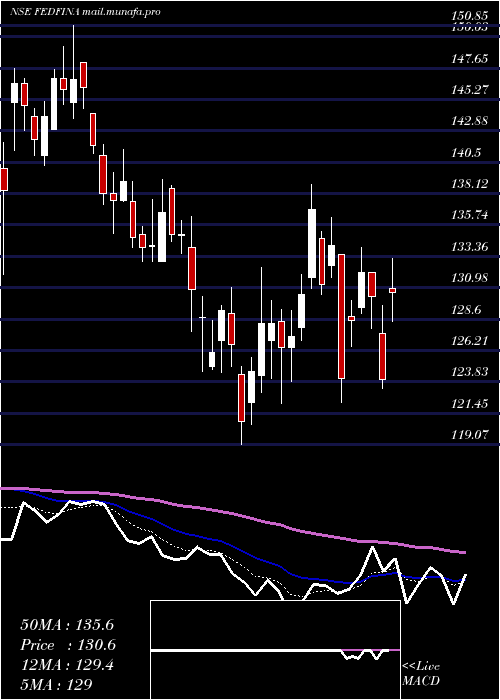Select the 145.27 price axis label
Viewport: 500px width, 700px height.
(469, 90)
